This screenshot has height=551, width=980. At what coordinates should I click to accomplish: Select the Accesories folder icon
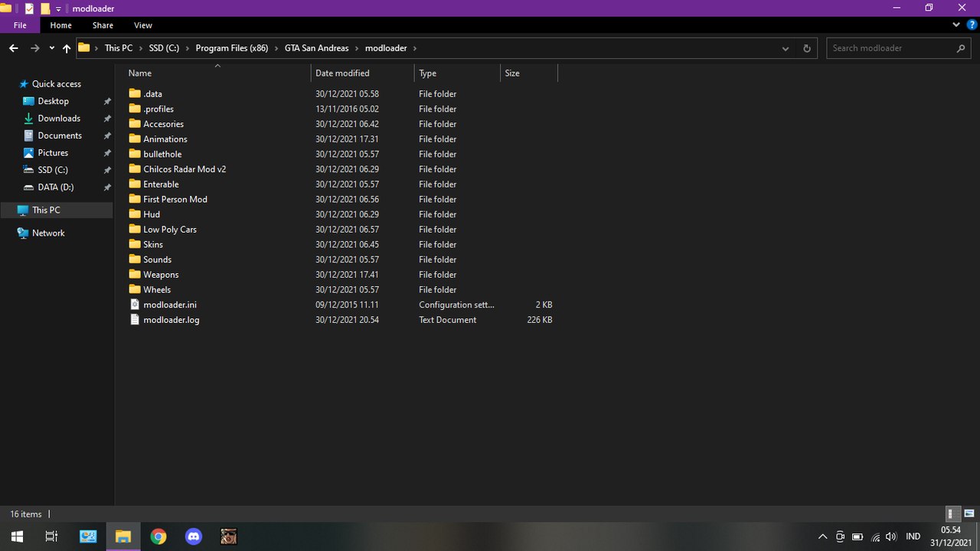coord(135,123)
